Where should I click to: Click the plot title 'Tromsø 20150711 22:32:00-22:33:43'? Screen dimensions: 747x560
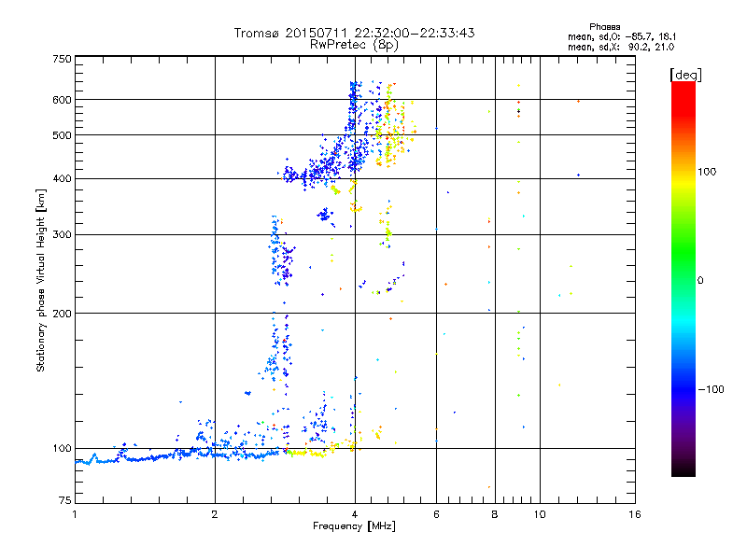pos(354,33)
